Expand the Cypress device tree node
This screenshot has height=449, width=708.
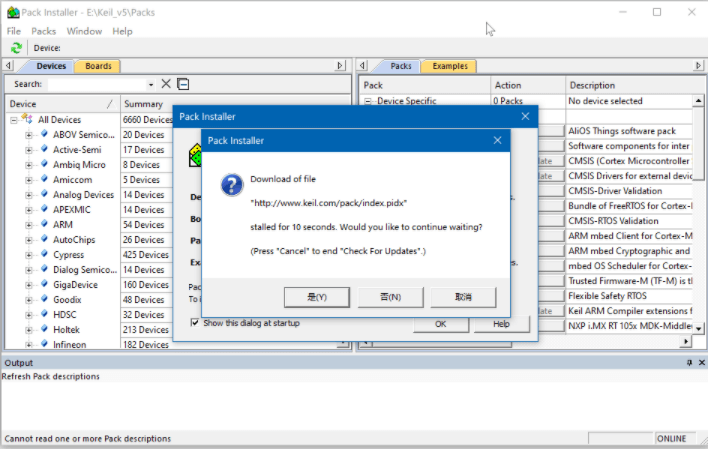29,254
